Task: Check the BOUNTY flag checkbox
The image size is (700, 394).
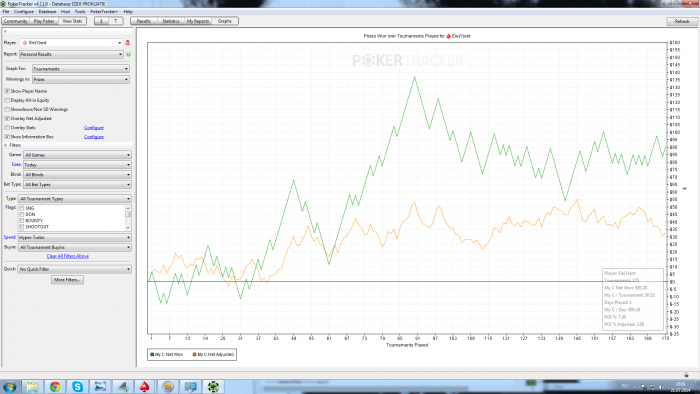Action: [21, 221]
